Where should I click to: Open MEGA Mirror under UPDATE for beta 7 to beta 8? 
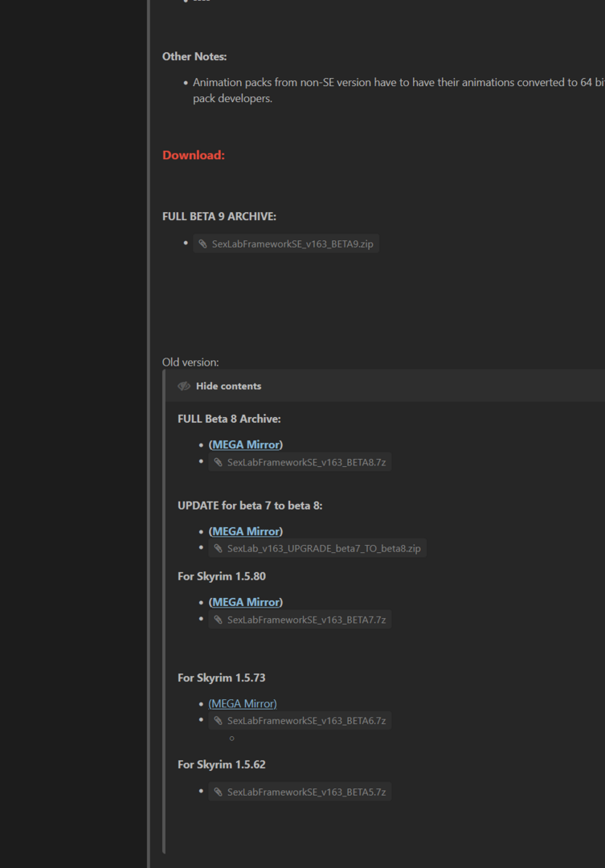coord(246,531)
